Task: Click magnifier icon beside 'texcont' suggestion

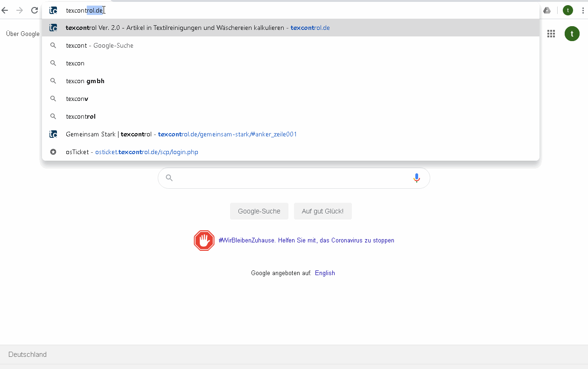Action: 53,45
